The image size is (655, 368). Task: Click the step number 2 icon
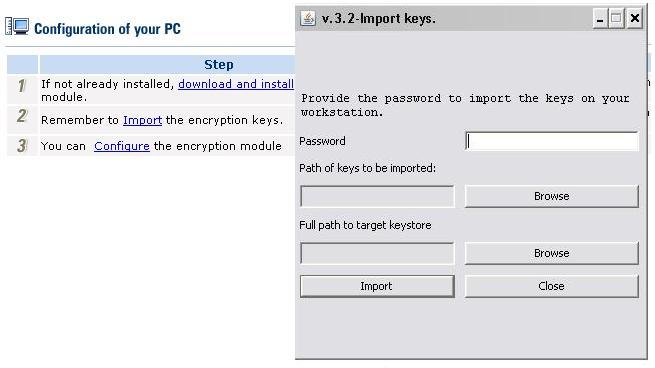pos(22,116)
